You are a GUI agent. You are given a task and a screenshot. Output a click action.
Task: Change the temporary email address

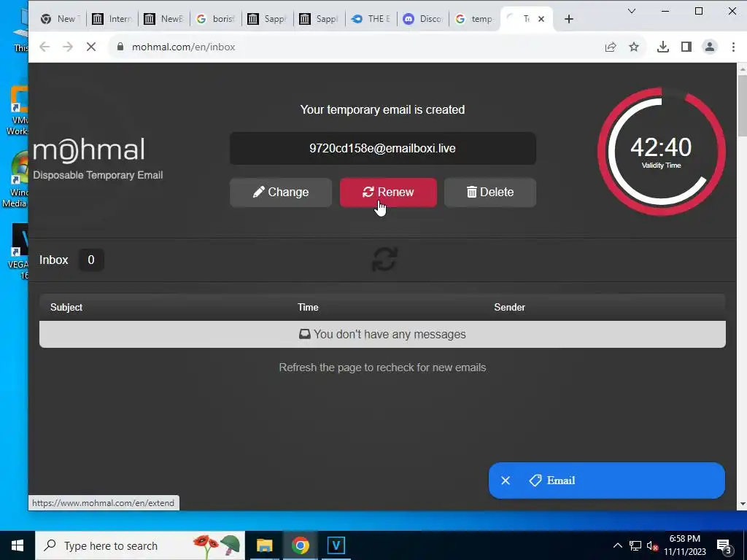click(x=281, y=192)
